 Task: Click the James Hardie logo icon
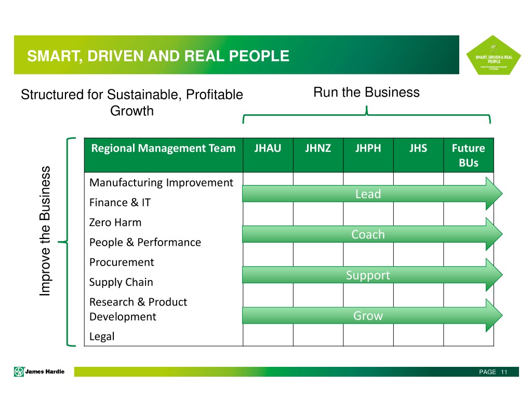[x=19, y=371]
